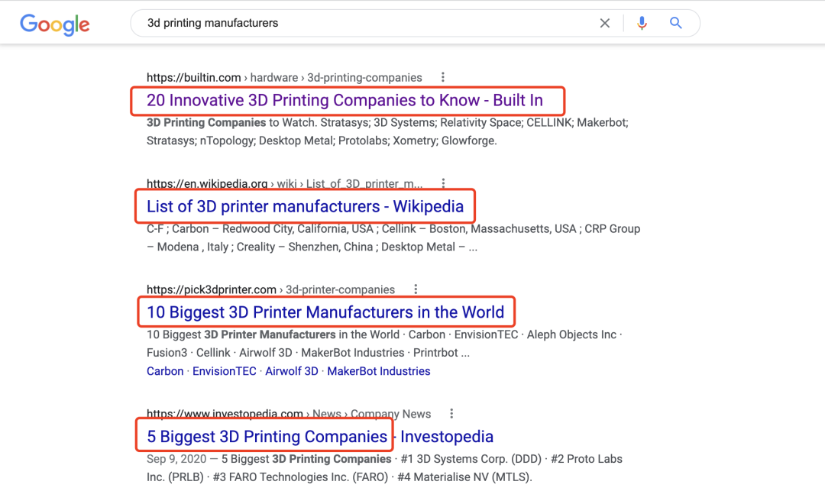The height and width of the screenshot is (504, 825).
Task: Follow the EnvisionTEC sitelink
Action: 225,371
